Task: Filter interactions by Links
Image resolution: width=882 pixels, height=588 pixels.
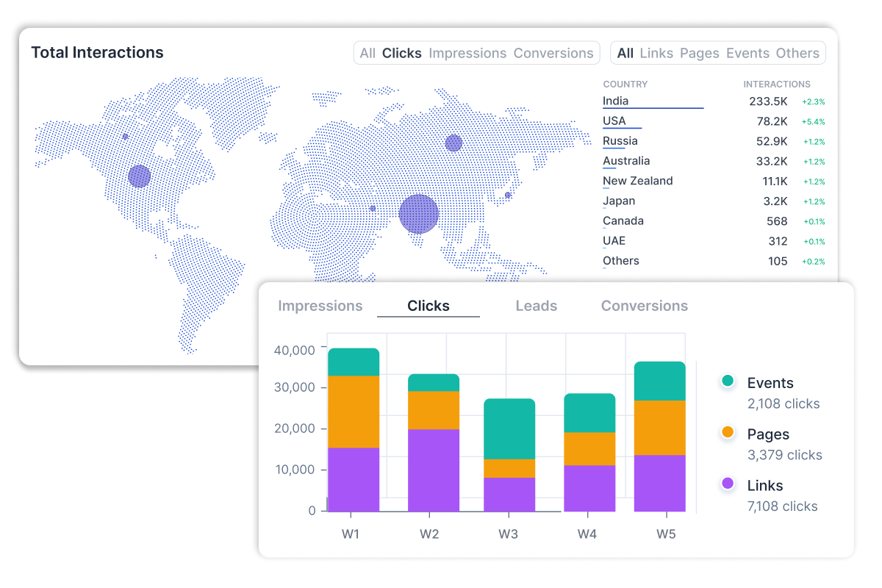Action: pyautogui.click(x=656, y=53)
